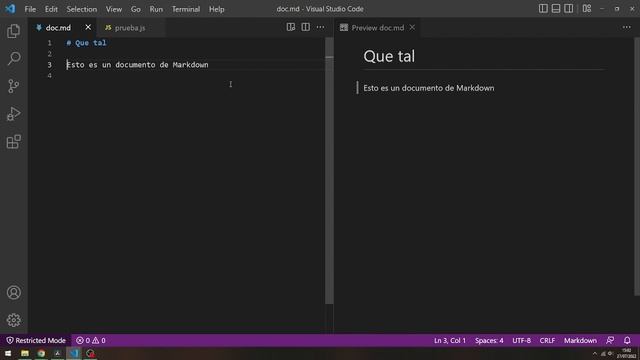The image size is (640, 360).
Task: Open the Edit menu
Action: pyautogui.click(x=51, y=9)
